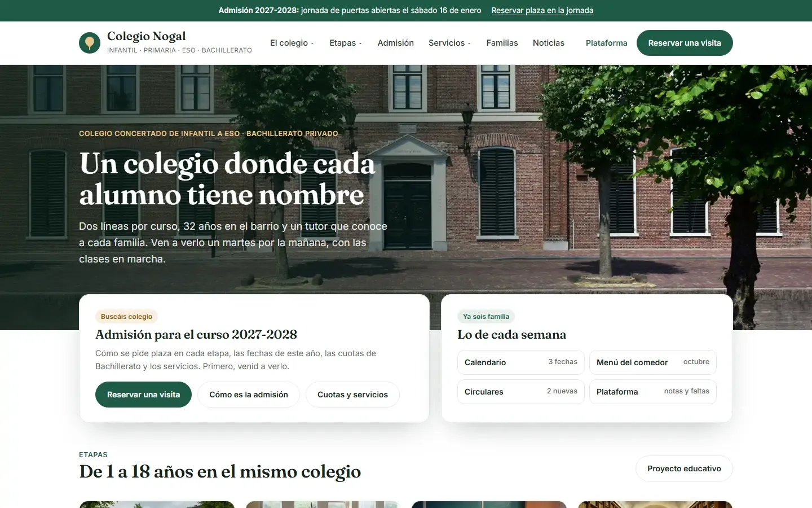Click the Colegio concertado de Infantil a ESO tagline
Viewport: 812px width, 508px height.
click(209, 134)
